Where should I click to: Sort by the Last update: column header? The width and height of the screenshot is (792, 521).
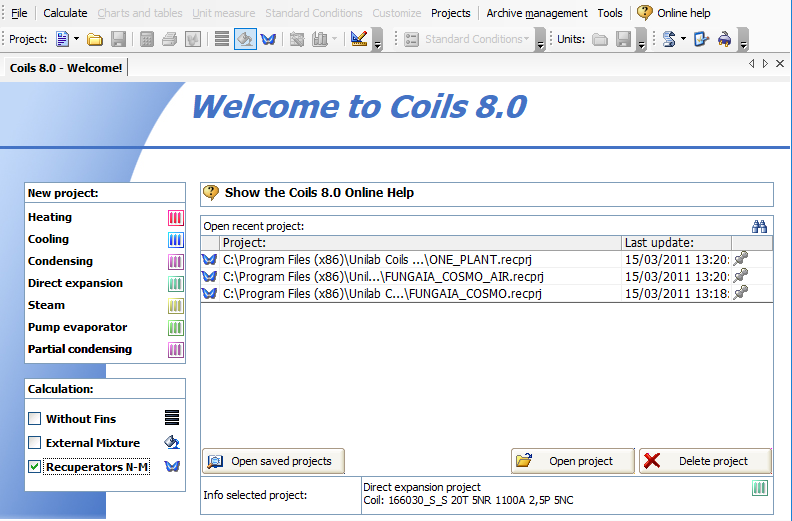(677, 243)
